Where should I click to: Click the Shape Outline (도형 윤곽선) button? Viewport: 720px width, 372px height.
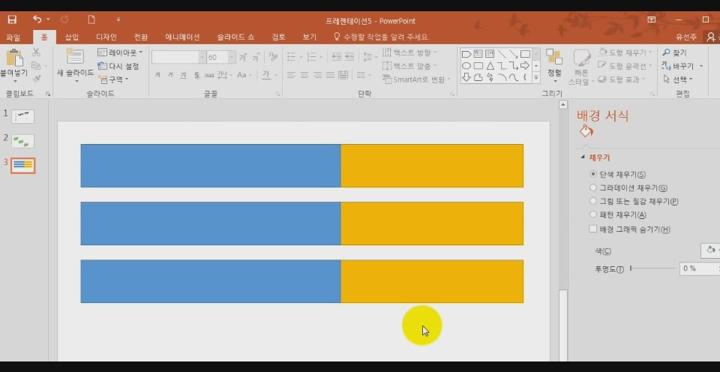[x=625, y=66]
